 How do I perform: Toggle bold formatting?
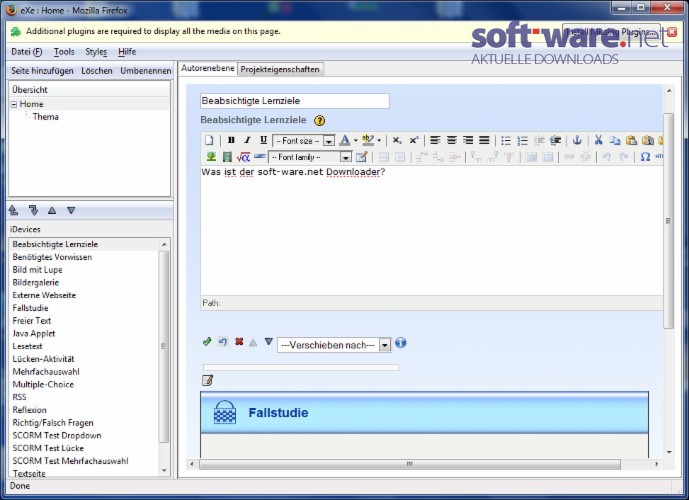click(x=231, y=140)
